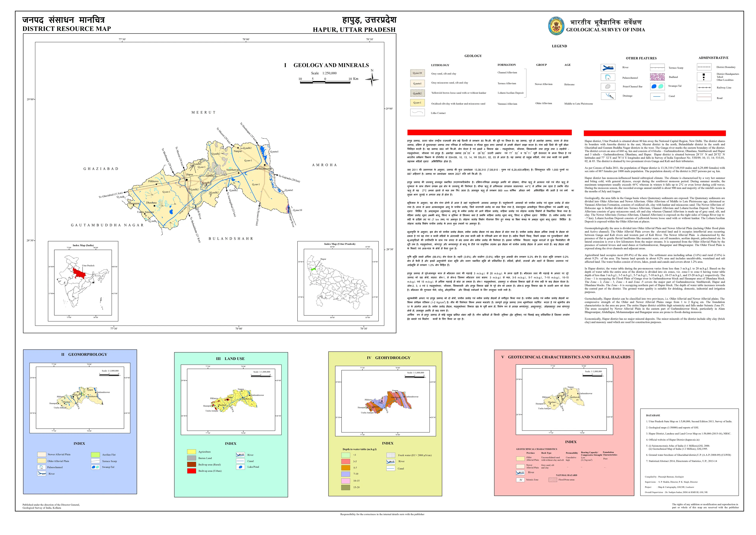Click the Point/Channel Bar legend symbol
This screenshot has width=756, height=535.
[608, 86]
